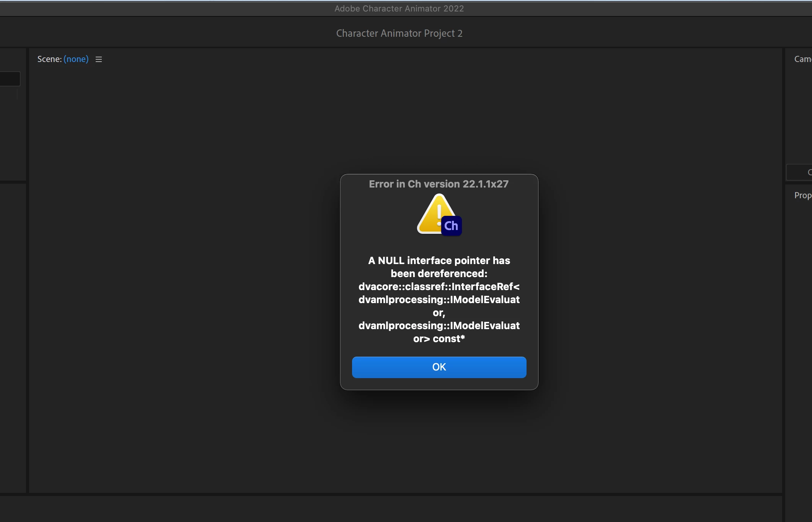Click divider between Camera and Properties panels
This screenshot has height=522, width=812.
pyautogui.click(x=798, y=183)
